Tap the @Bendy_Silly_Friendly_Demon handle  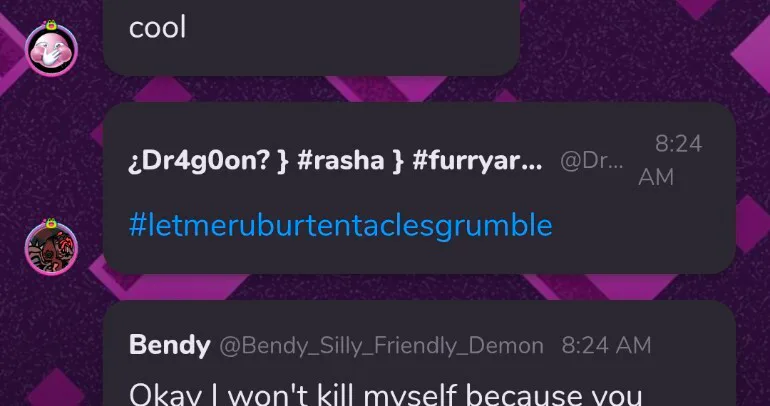pos(382,346)
